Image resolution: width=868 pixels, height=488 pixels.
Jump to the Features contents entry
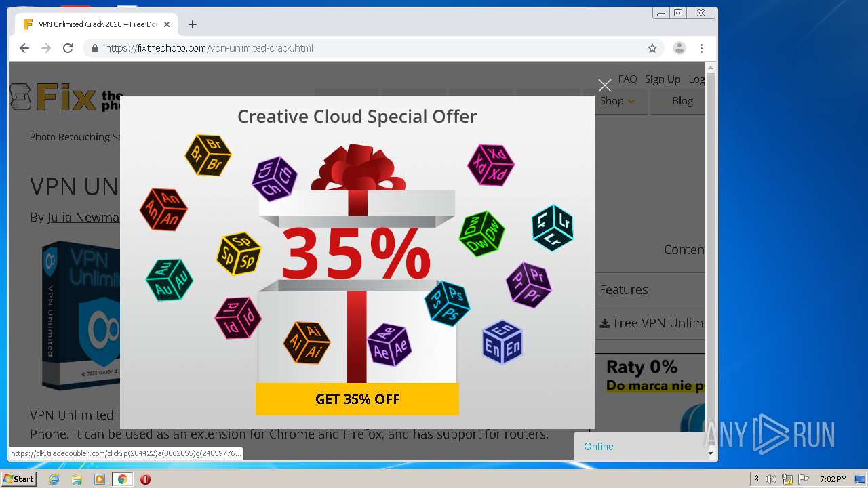[623, 289]
